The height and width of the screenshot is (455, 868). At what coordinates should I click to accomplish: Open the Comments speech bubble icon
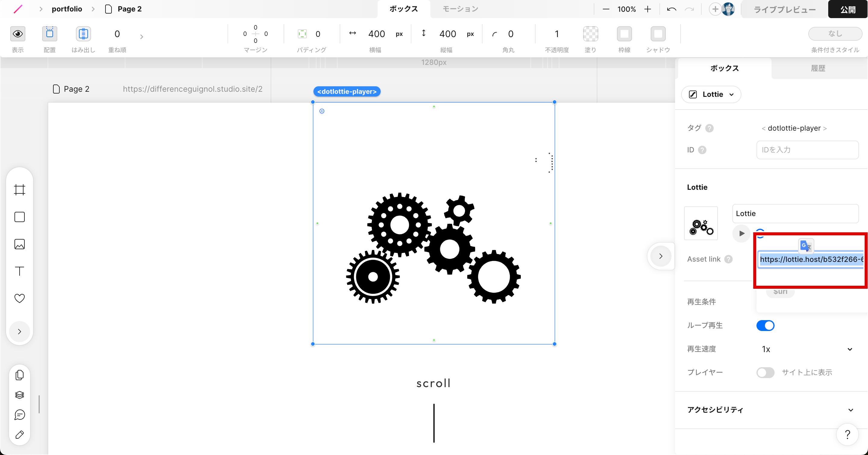[x=20, y=415]
